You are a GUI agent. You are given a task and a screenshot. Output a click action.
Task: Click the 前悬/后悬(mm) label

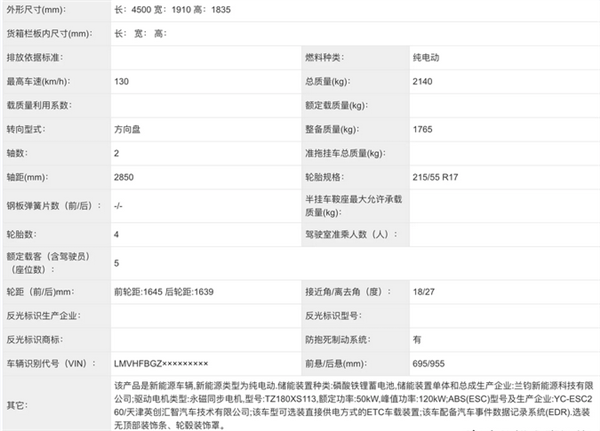[x=336, y=364]
